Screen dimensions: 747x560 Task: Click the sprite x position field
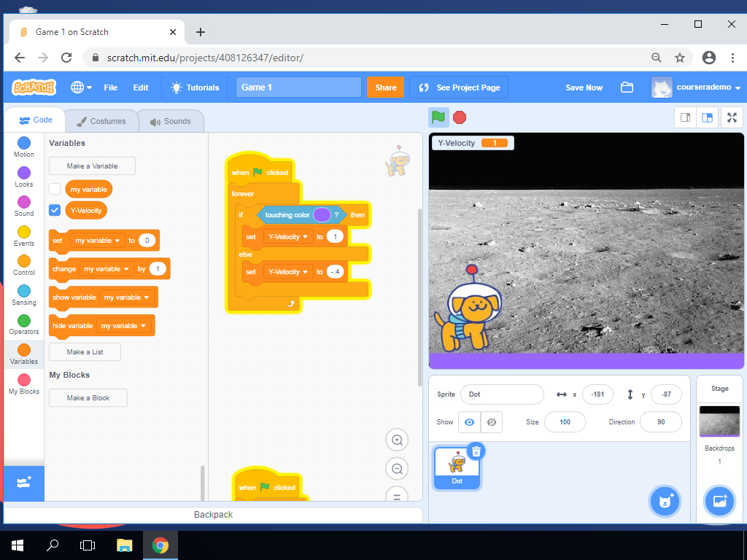[x=597, y=394]
